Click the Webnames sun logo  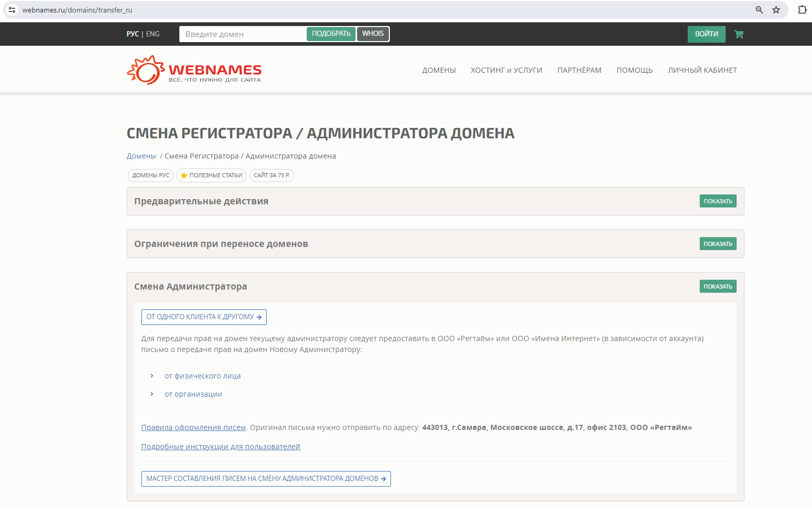point(146,70)
